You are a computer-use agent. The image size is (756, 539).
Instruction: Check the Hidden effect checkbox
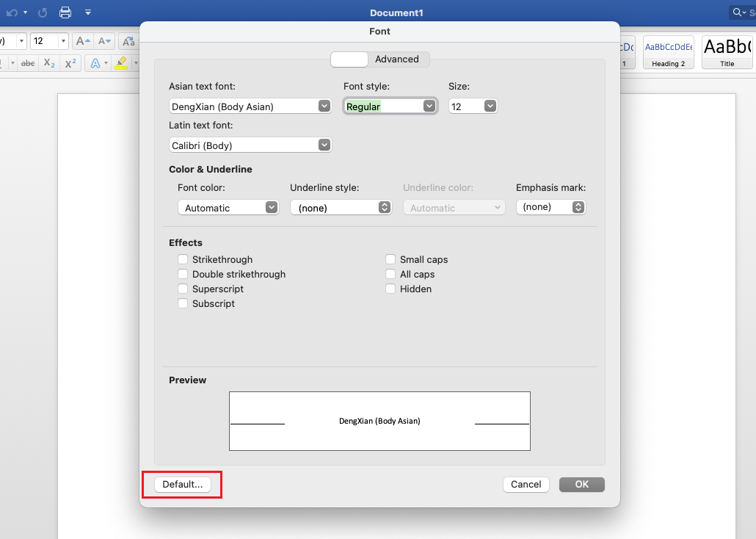[x=390, y=289]
